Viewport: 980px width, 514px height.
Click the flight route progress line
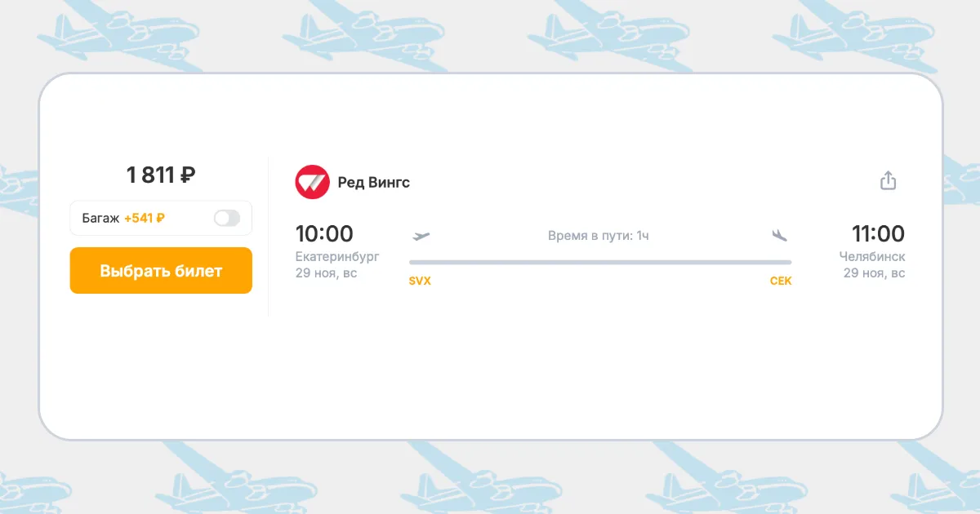pos(600,262)
